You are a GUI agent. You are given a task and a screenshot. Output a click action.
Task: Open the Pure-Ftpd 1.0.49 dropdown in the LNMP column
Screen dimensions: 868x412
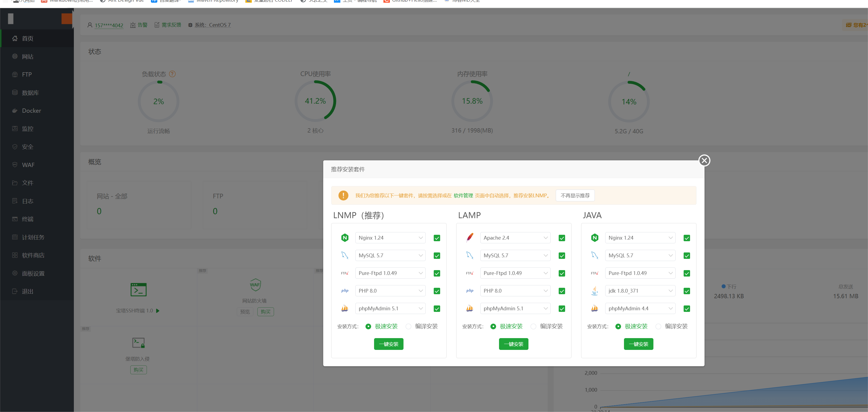click(x=390, y=273)
